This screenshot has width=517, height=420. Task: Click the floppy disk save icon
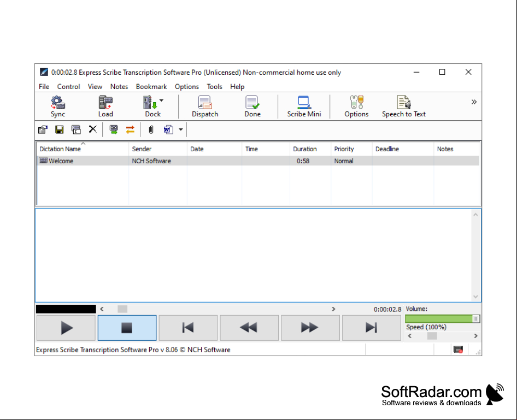pos(60,129)
